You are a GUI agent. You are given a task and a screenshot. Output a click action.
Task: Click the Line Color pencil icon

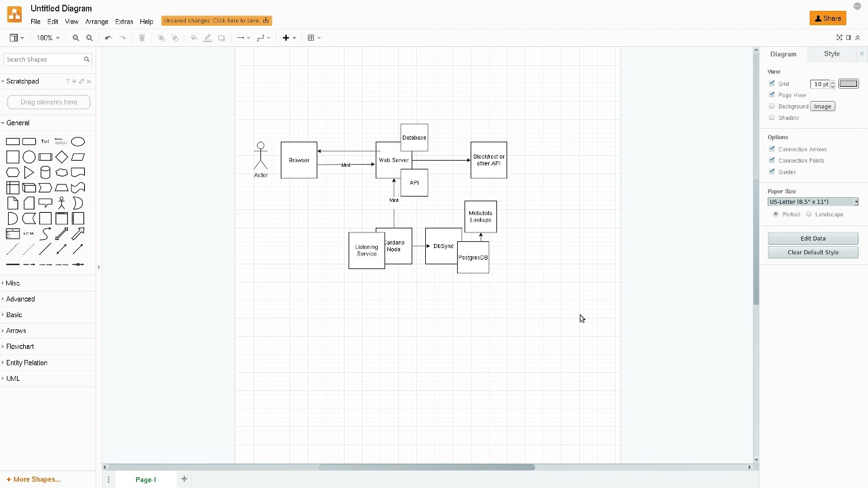[208, 38]
